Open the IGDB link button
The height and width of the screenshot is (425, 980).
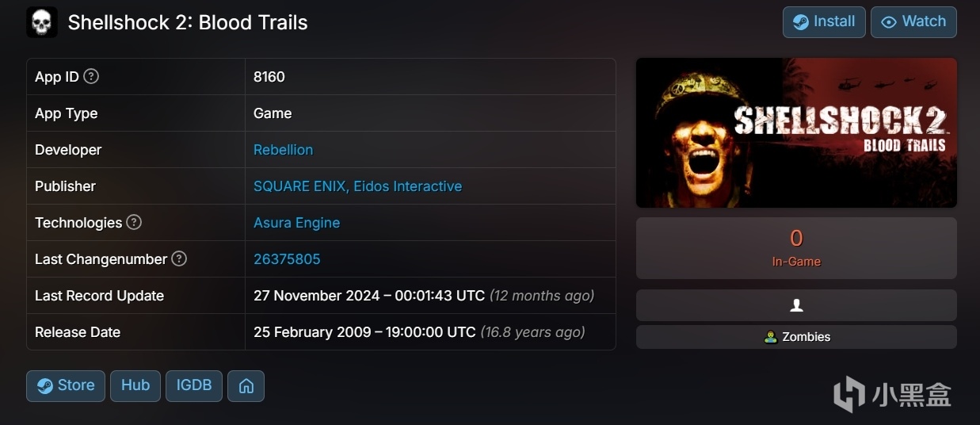pos(194,386)
